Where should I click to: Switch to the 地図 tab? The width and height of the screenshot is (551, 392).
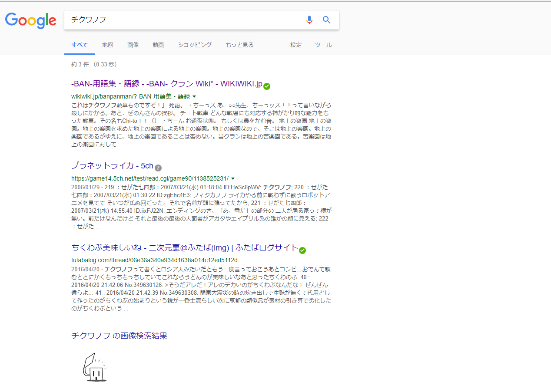[x=108, y=45]
